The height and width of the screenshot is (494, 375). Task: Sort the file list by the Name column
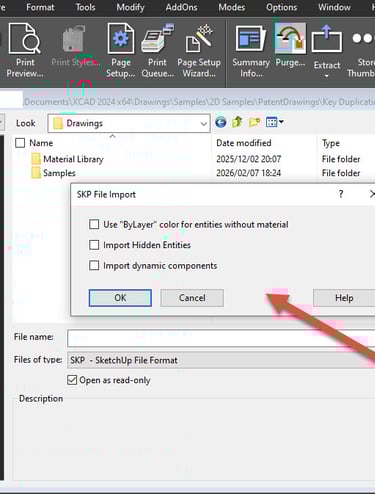click(x=41, y=143)
